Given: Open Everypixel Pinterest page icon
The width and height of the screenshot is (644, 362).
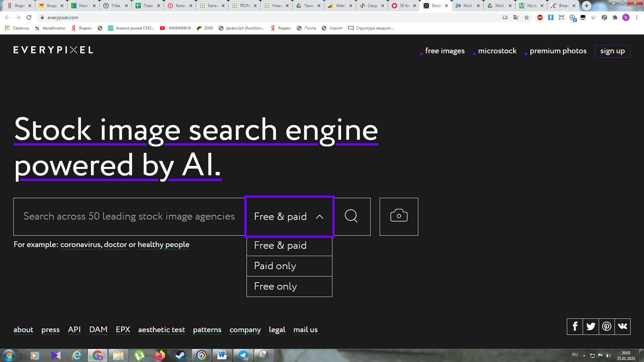Looking at the screenshot, I should [x=606, y=326].
